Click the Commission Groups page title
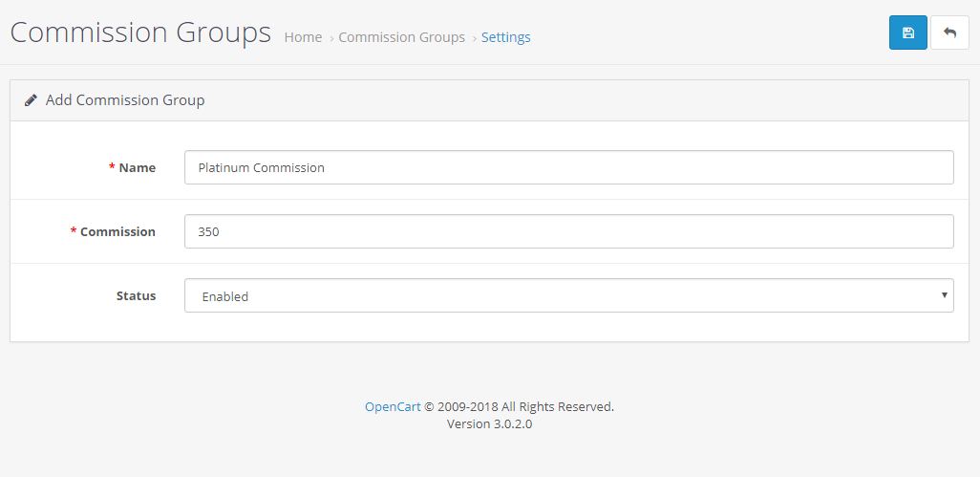The height and width of the screenshot is (477, 980). [140, 32]
